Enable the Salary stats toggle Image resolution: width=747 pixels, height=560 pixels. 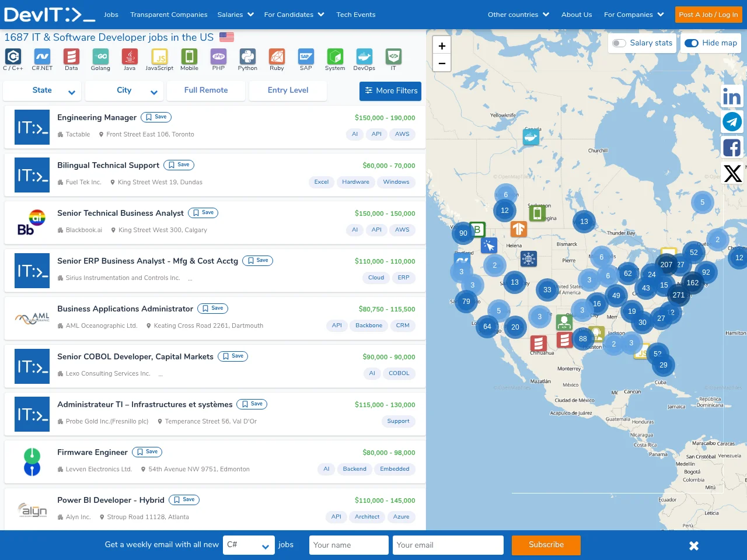pyautogui.click(x=619, y=43)
